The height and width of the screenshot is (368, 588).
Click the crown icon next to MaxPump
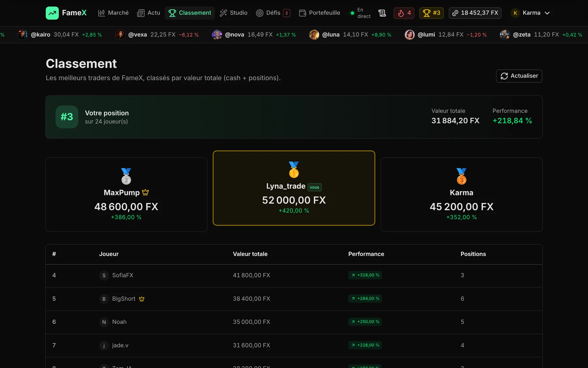[146, 192]
